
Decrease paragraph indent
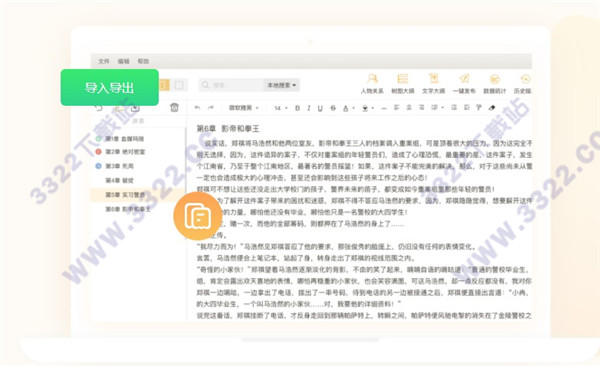pos(454,108)
